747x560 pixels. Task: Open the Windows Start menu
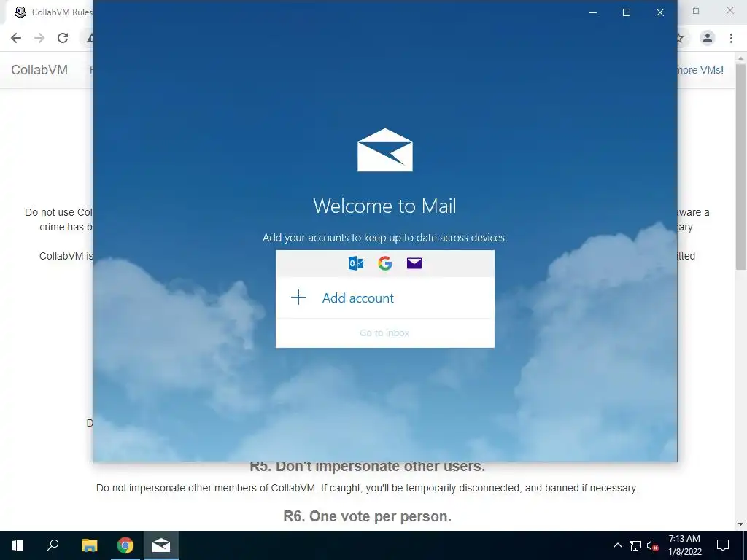18,545
